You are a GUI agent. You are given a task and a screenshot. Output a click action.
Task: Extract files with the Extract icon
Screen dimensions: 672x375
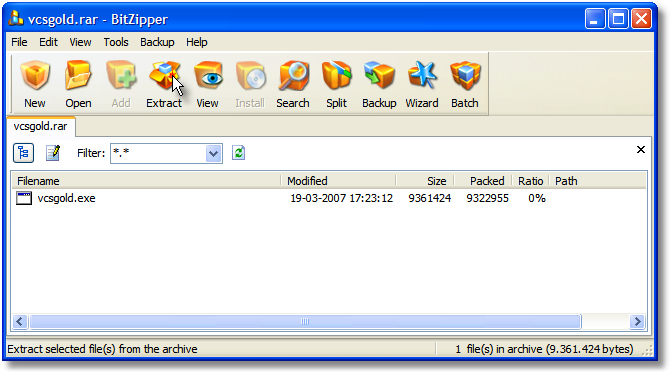point(164,76)
